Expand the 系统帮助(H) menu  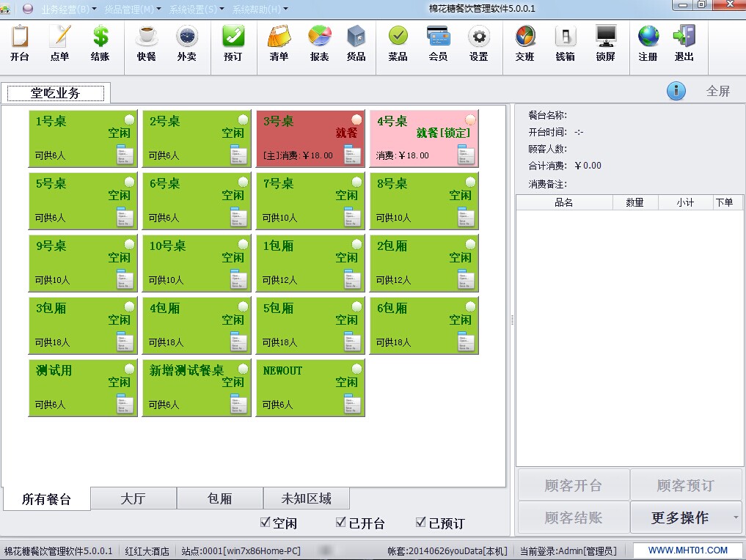pos(260,9)
